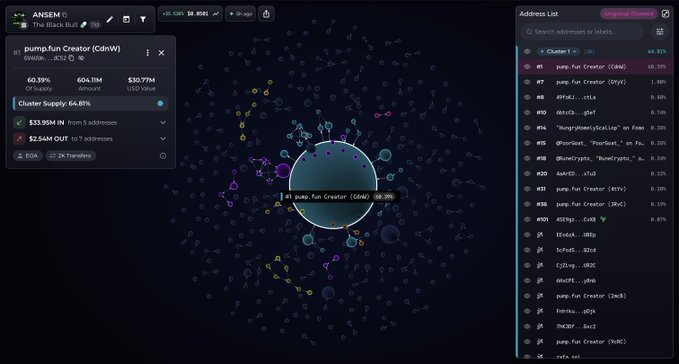679x364 pixels.
Task: Click the Cluster Supply: 64.81% bar
Action: [x=91, y=103]
